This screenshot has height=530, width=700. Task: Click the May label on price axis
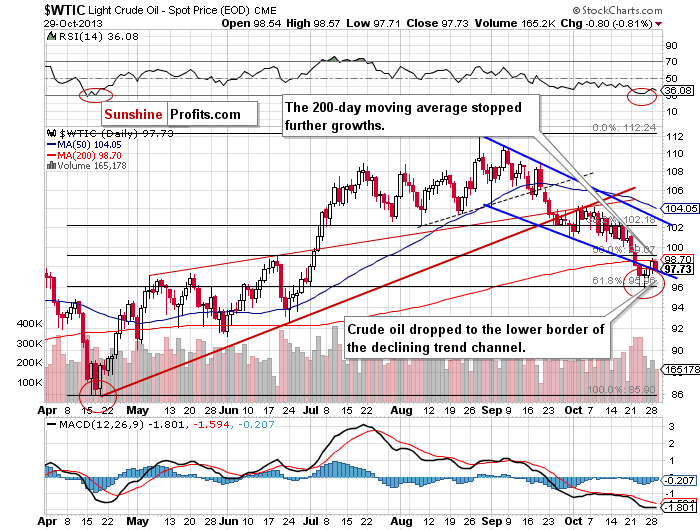pyautogui.click(x=138, y=410)
